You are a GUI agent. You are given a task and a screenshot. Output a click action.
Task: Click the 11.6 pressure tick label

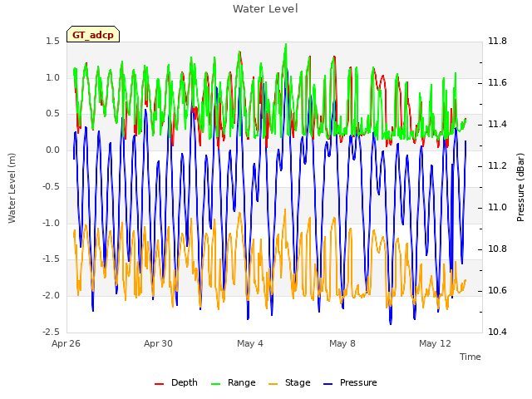pos(497,82)
